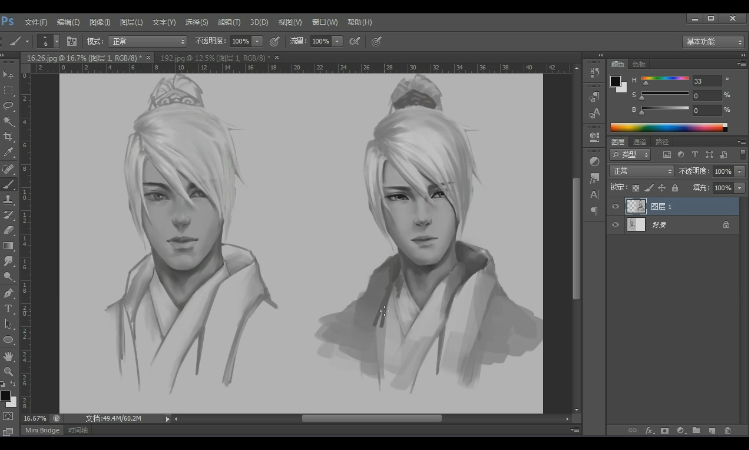Toggle visibility of the 背景 layer
Screen dimensions: 749x450
click(x=615, y=226)
